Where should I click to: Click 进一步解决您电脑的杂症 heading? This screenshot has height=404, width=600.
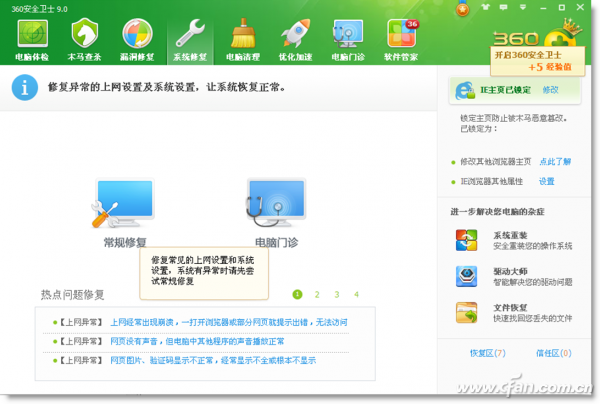(497, 212)
